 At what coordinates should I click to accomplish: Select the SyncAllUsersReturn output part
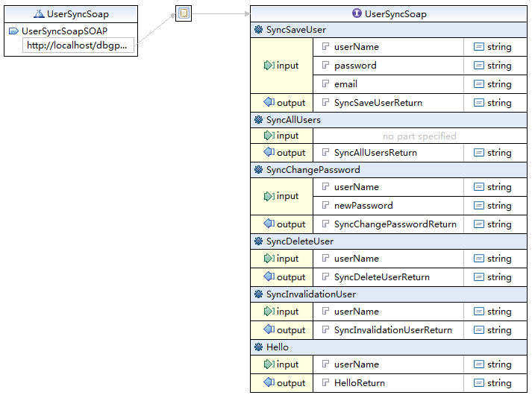point(375,153)
